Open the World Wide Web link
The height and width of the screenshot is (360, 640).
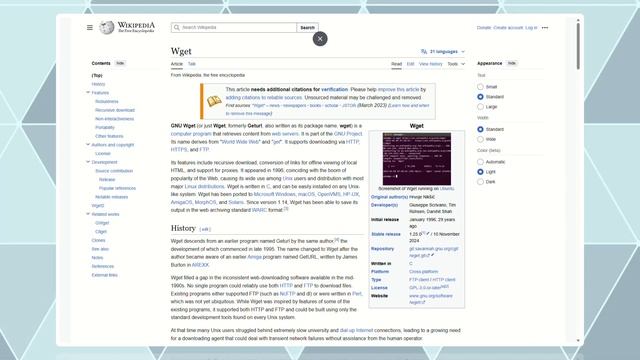pos(240,142)
